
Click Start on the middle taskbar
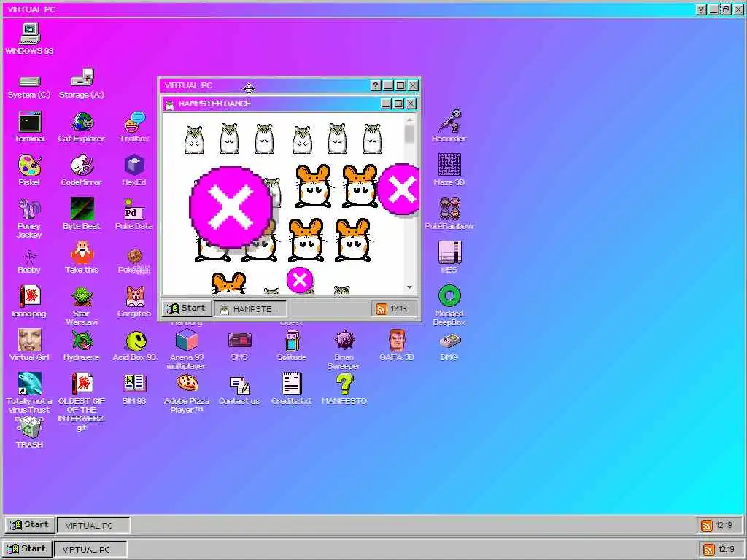pos(29,525)
